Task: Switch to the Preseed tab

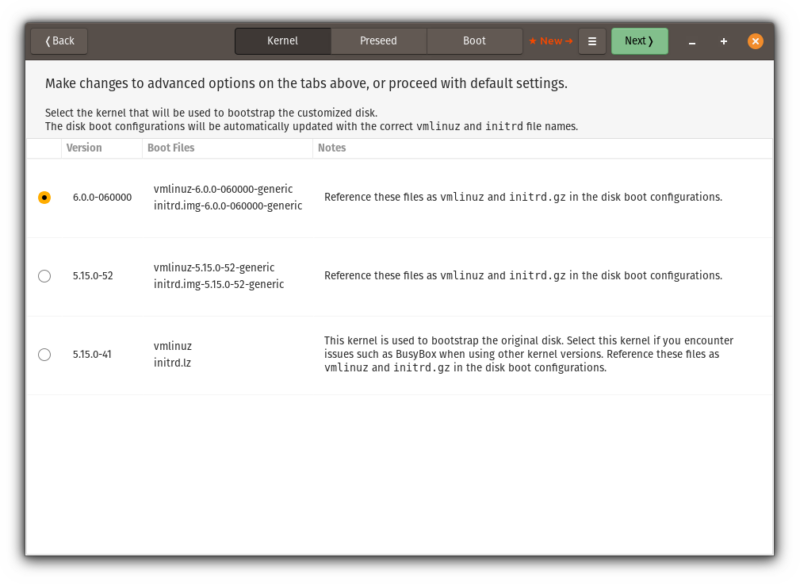Action: coord(378,41)
